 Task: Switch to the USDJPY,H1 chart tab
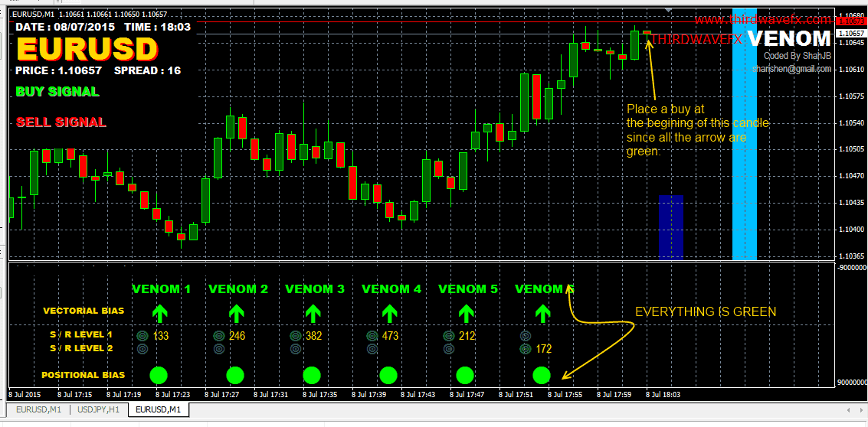pos(97,409)
